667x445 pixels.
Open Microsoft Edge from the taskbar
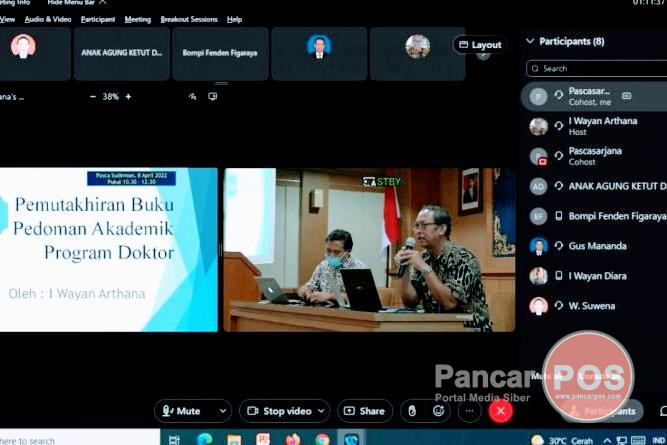[x=204, y=439]
